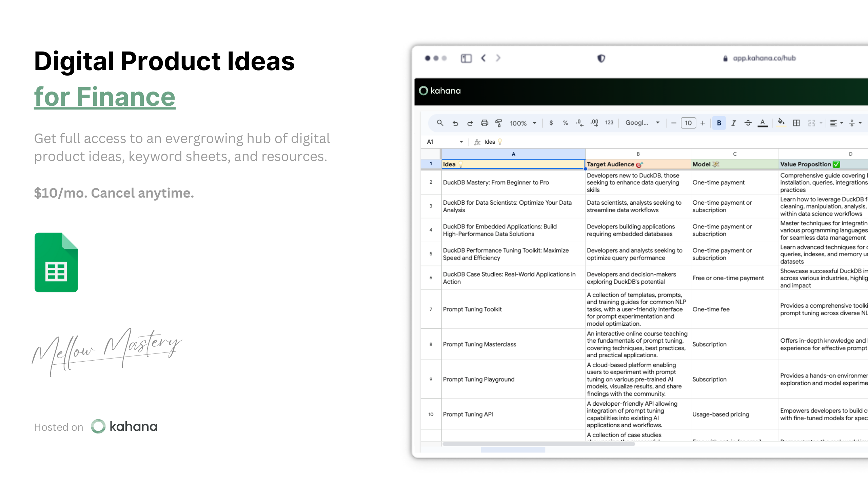Open horizontal align dropdown
Viewport: 868px width, 488px height.
[836, 123]
